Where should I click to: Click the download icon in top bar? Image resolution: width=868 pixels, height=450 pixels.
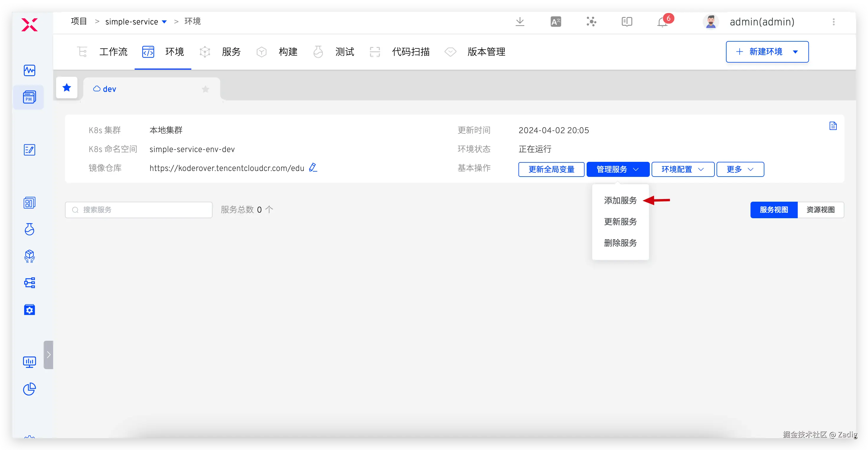tap(520, 22)
